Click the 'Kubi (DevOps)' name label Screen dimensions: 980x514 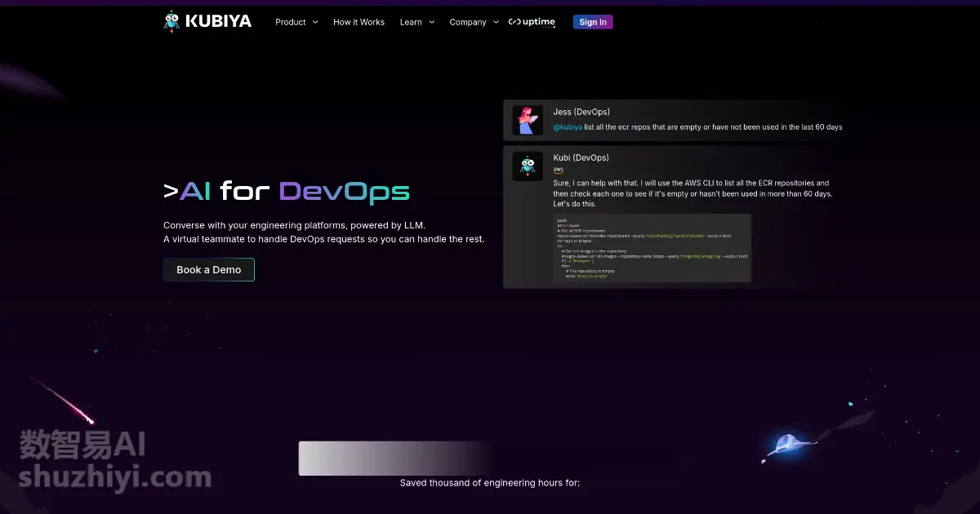581,157
